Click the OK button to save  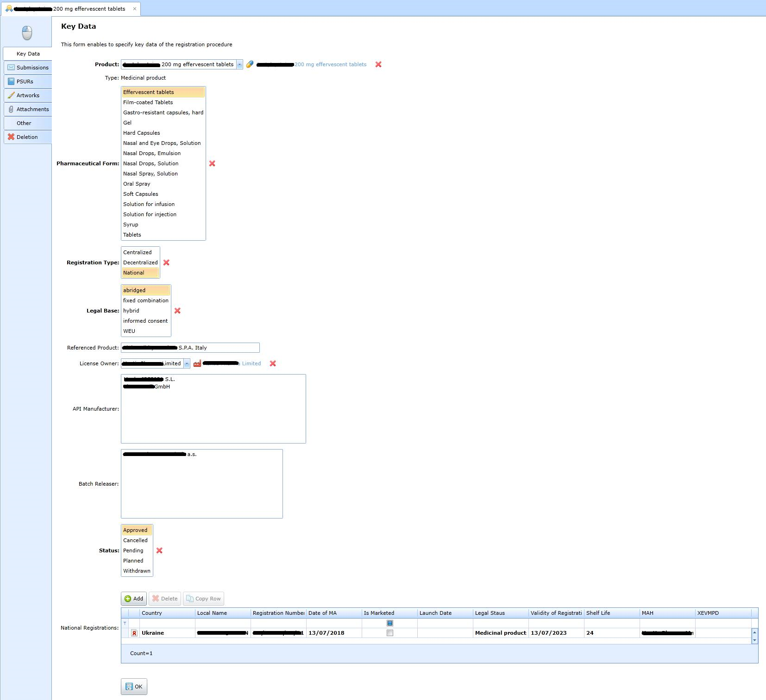point(134,687)
